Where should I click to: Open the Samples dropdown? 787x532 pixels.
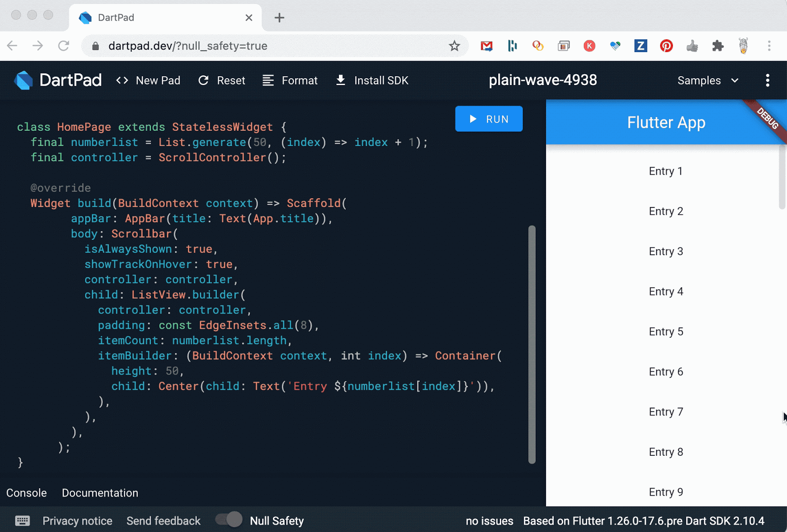tap(707, 80)
